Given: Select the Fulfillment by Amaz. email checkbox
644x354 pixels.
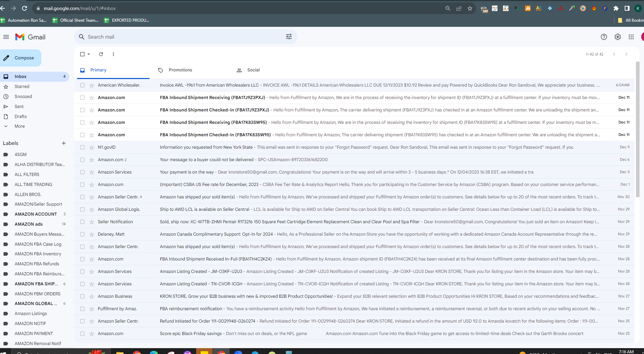Looking at the screenshot, I should (x=82, y=309).
